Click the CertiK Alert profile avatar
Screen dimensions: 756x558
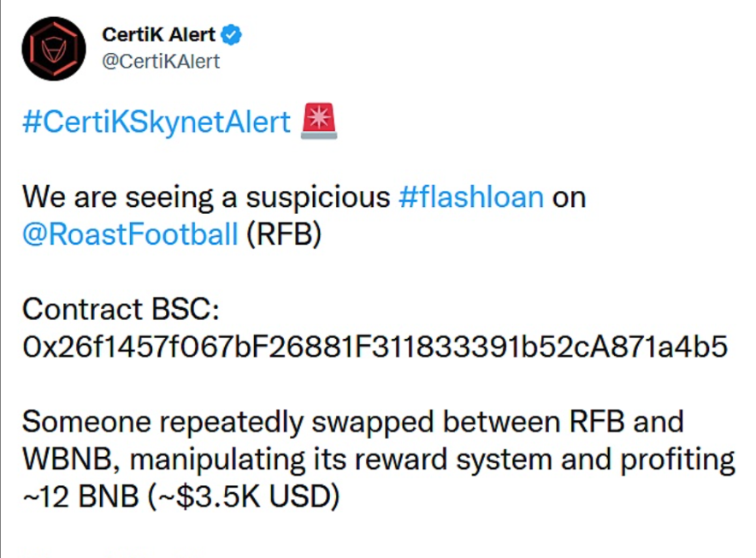point(54,49)
